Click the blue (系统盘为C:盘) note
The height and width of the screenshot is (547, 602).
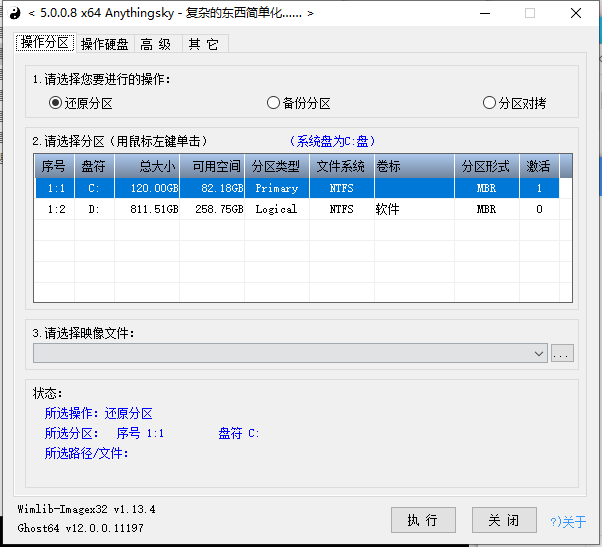(332, 141)
